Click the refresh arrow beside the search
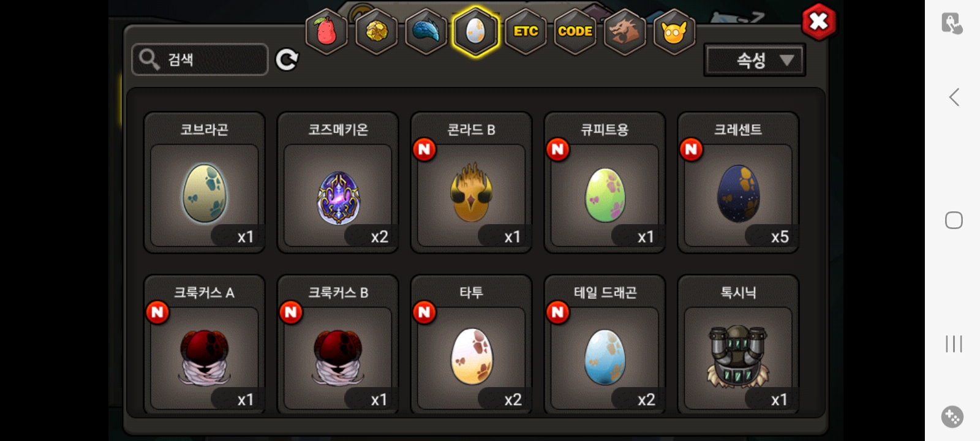Image resolution: width=980 pixels, height=441 pixels. click(x=287, y=59)
